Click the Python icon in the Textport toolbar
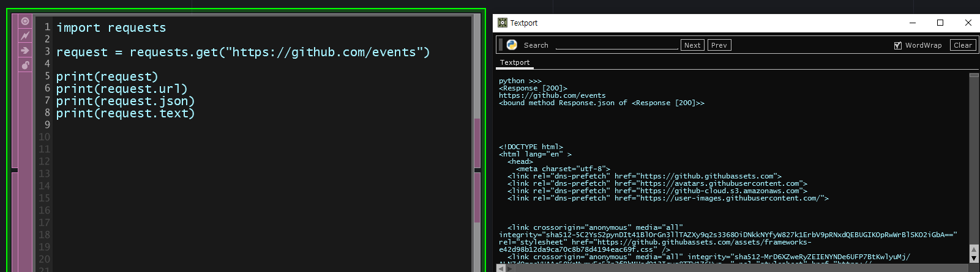The width and height of the screenshot is (980, 272). pos(512,45)
